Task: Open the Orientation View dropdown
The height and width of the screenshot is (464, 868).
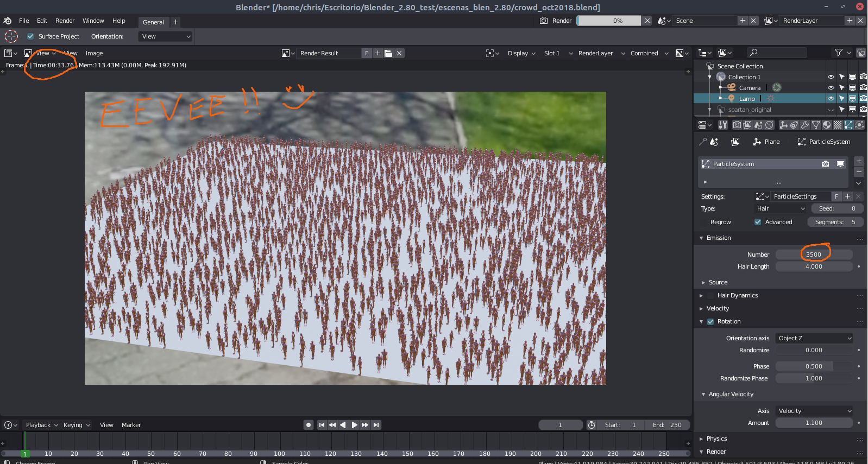Action: tap(166, 36)
